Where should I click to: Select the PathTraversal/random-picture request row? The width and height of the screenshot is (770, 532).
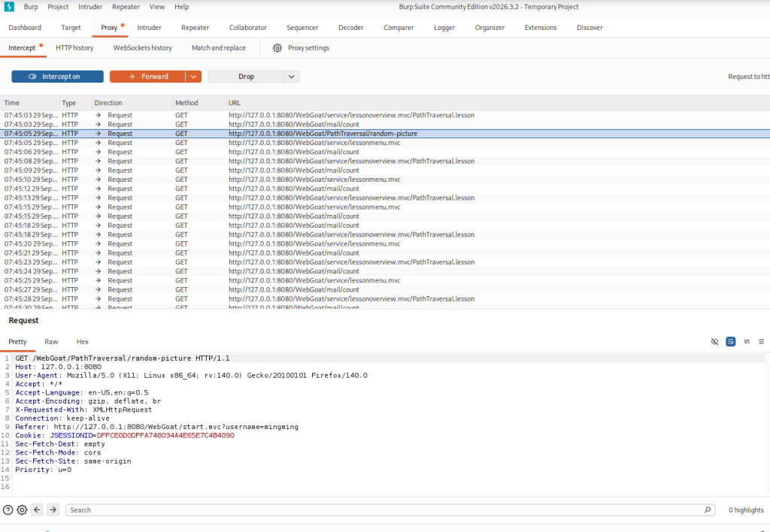385,134
